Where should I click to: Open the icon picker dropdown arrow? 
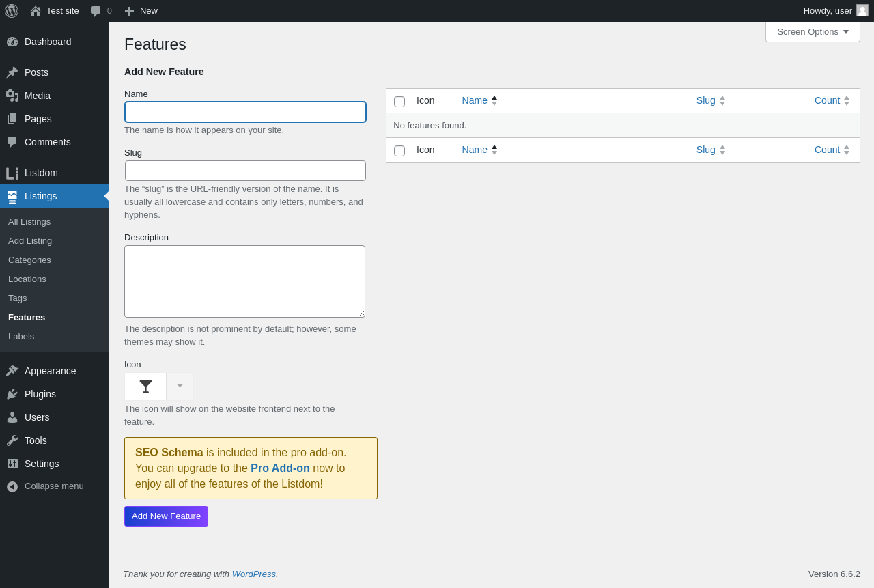pos(180,386)
